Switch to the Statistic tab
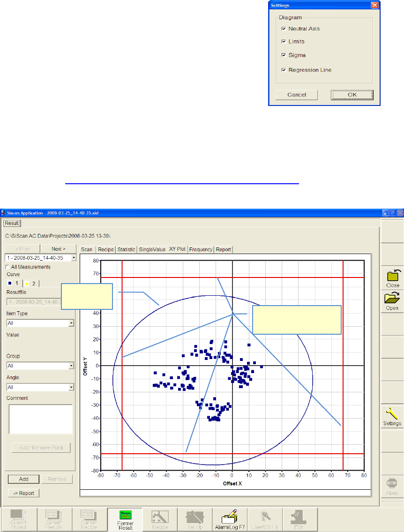404x532 pixels. [126, 249]
